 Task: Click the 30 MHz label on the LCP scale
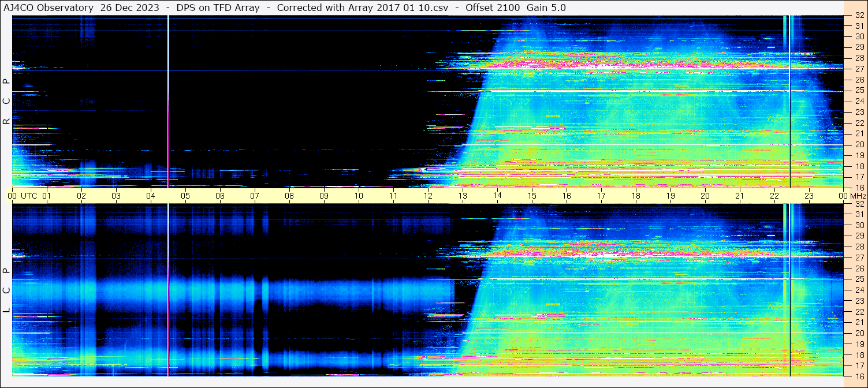point(859,226)
